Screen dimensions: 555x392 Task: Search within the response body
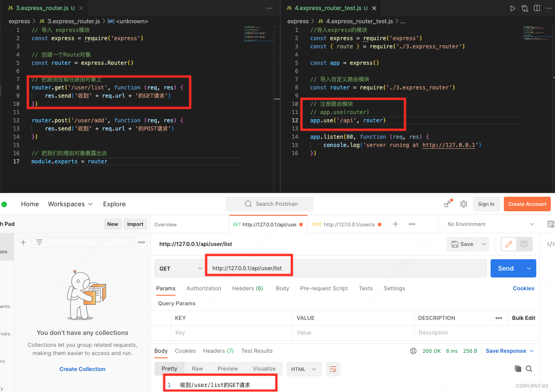pos(529,369)
